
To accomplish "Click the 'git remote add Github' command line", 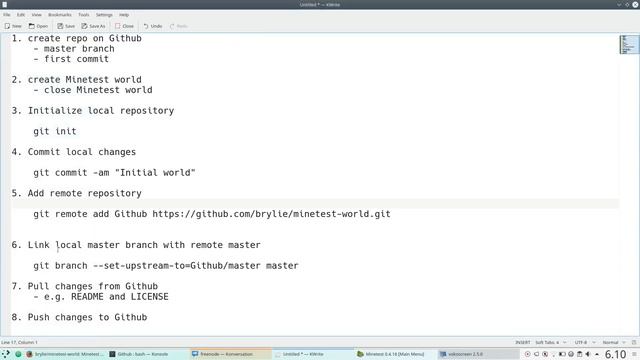I will point(212,214).
